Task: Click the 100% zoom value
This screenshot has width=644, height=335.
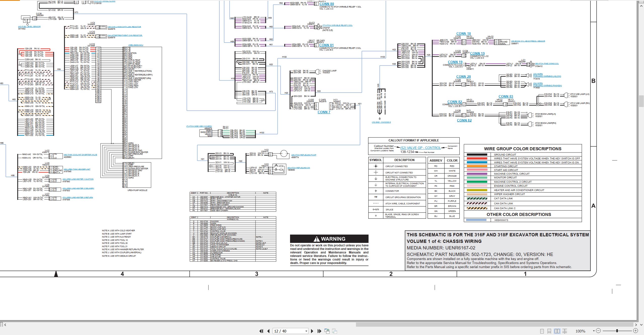Action: click(x=580, y=331)
